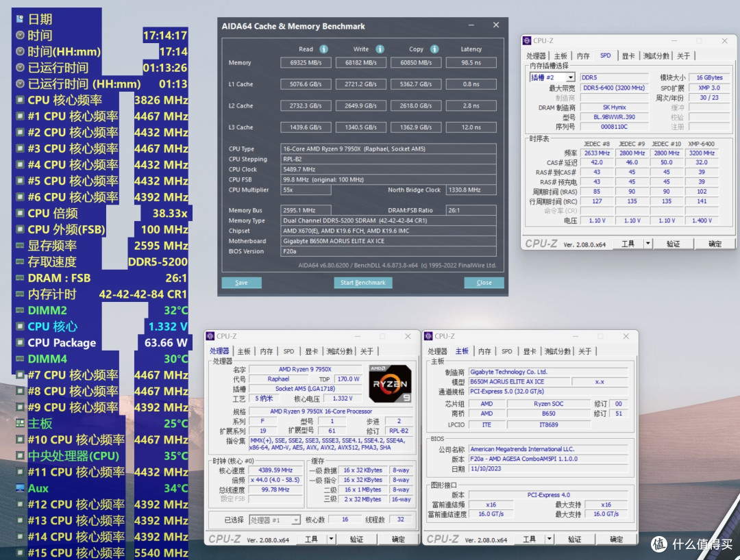Click 确定 in the SPD window

[715, 244]
